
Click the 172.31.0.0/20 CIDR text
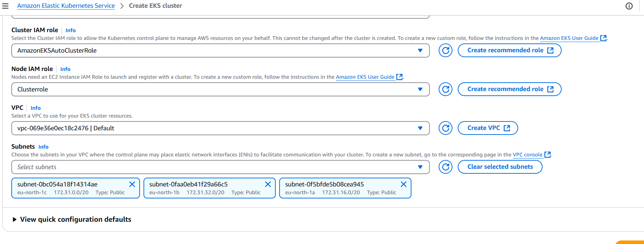click(x=71, y=192)
